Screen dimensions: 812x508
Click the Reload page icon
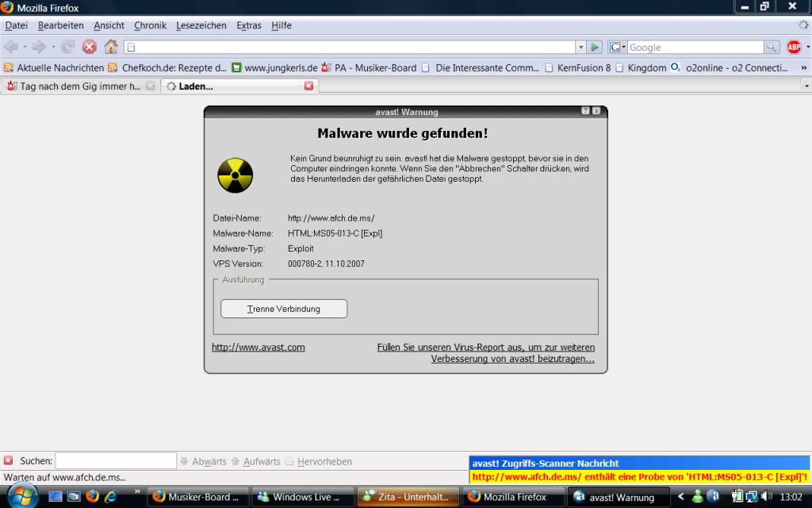[68, 47]
